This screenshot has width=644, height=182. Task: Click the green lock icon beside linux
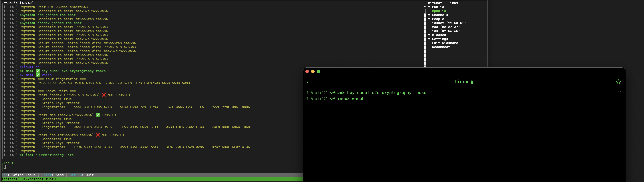(472, 82)
